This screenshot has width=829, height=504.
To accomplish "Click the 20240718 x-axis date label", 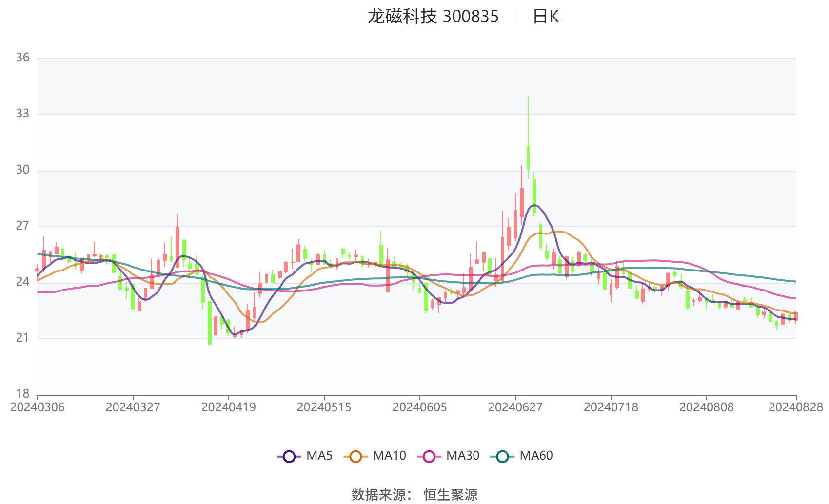I will [x=611, y=407].
